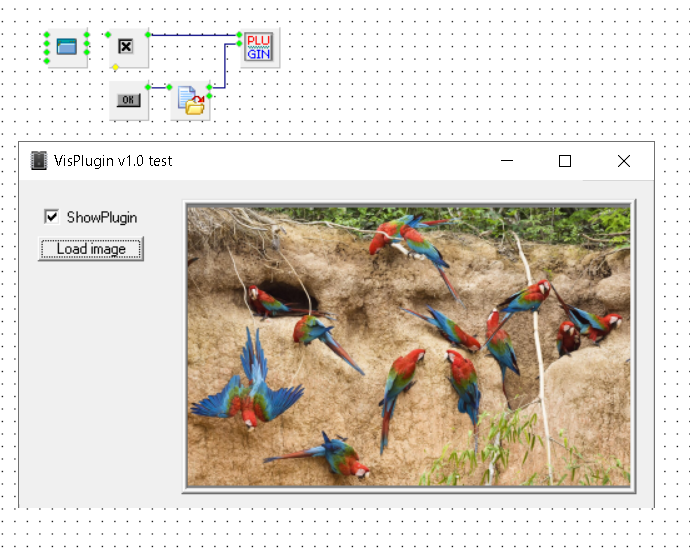Select the OK button component
This screenshot has height=555, width=690.
tap(128, 100)
